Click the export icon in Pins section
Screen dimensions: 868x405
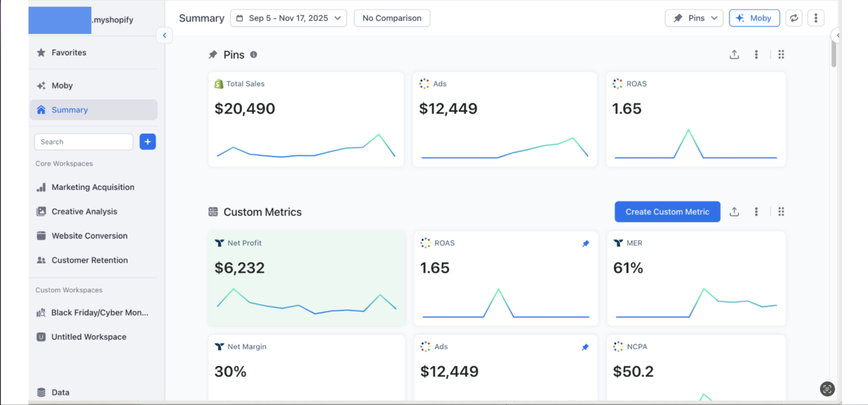click(x=734, y=54)
